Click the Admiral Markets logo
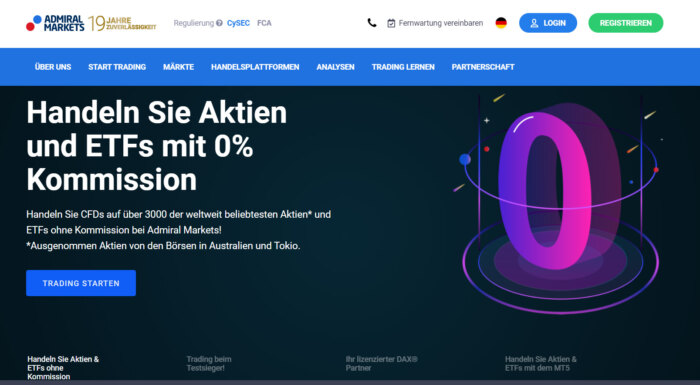The width and height of the screenshot is (700, 385). [x=55, y=23]
